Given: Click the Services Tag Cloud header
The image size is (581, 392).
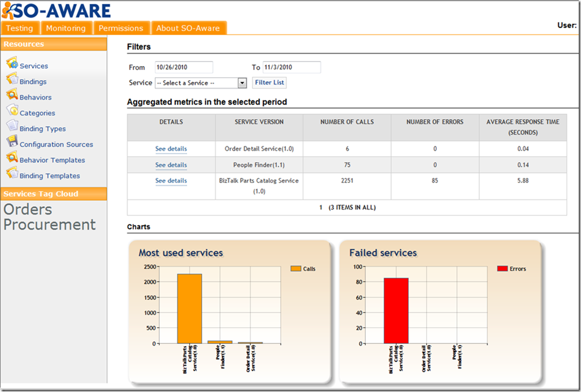Looking at the screenshot, I should [x=54, y=194].
